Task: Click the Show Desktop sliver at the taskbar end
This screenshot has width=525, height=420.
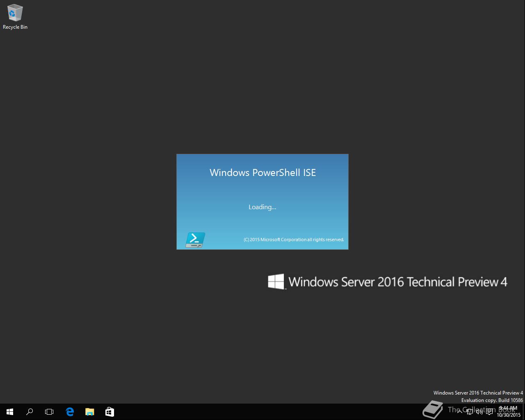Action: tap(524, 412)
